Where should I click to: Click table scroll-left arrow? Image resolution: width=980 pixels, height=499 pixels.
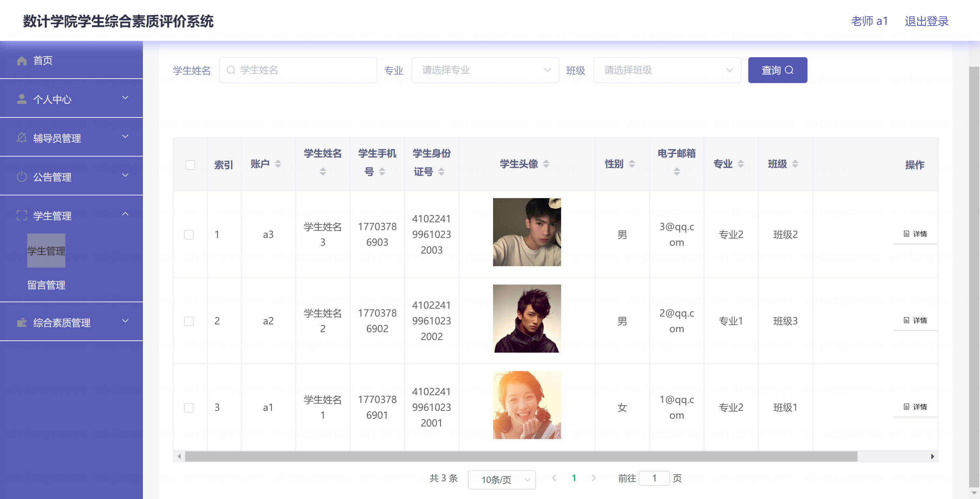coord(179,456)
